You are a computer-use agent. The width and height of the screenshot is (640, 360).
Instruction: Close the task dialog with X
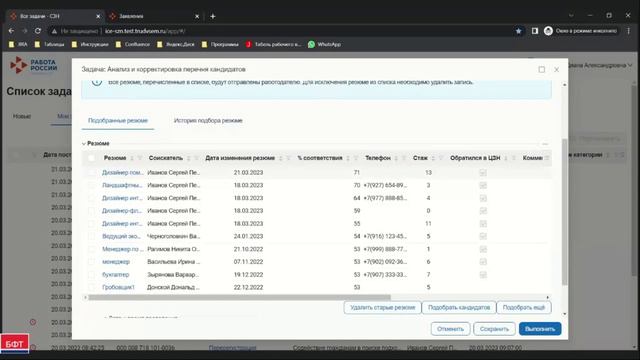[x=556, y=69]
